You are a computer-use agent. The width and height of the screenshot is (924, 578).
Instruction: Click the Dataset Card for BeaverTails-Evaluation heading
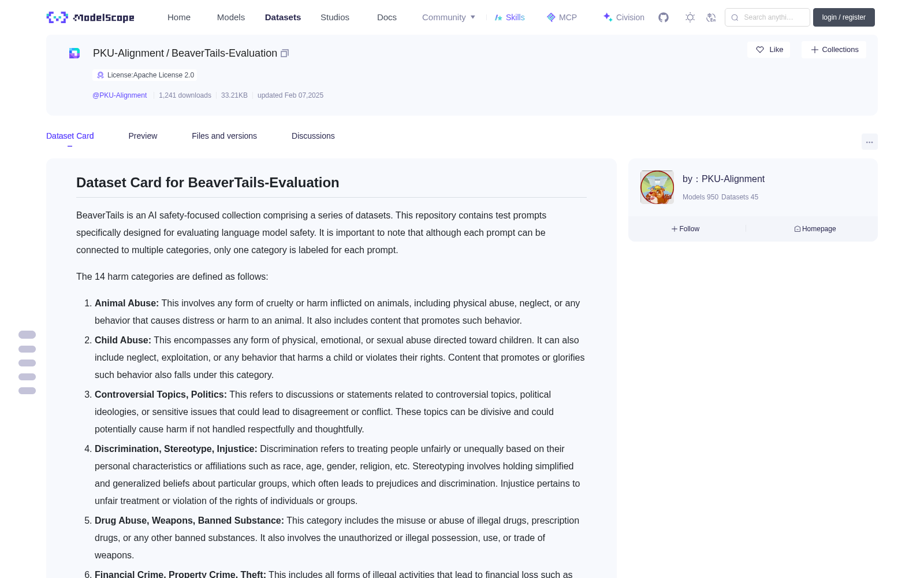pos(208,183)
